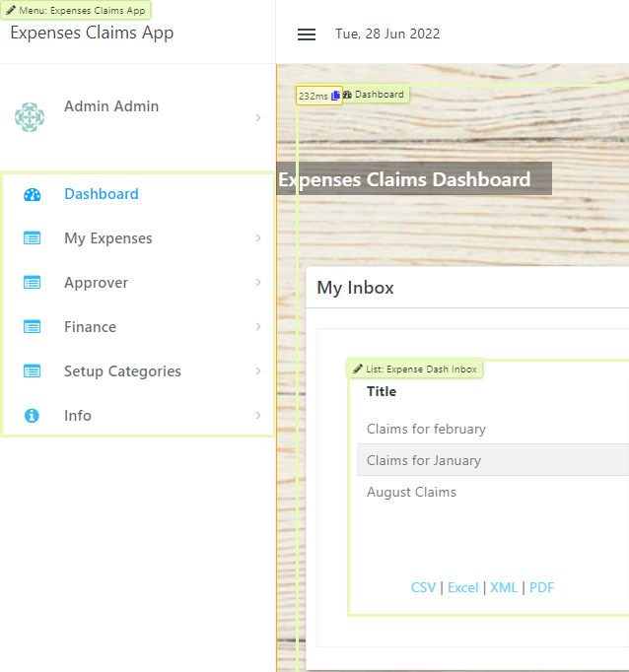Image resolution: width=629 pixels, height=672 pixels.
Task: Click the Expenses Claims App title
Action: click(x=92, y=33)
